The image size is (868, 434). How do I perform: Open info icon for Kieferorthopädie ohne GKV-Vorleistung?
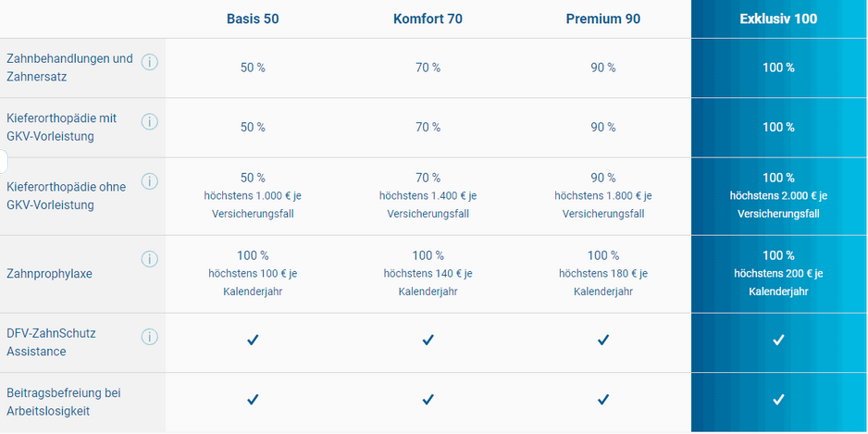coord(150,181)
